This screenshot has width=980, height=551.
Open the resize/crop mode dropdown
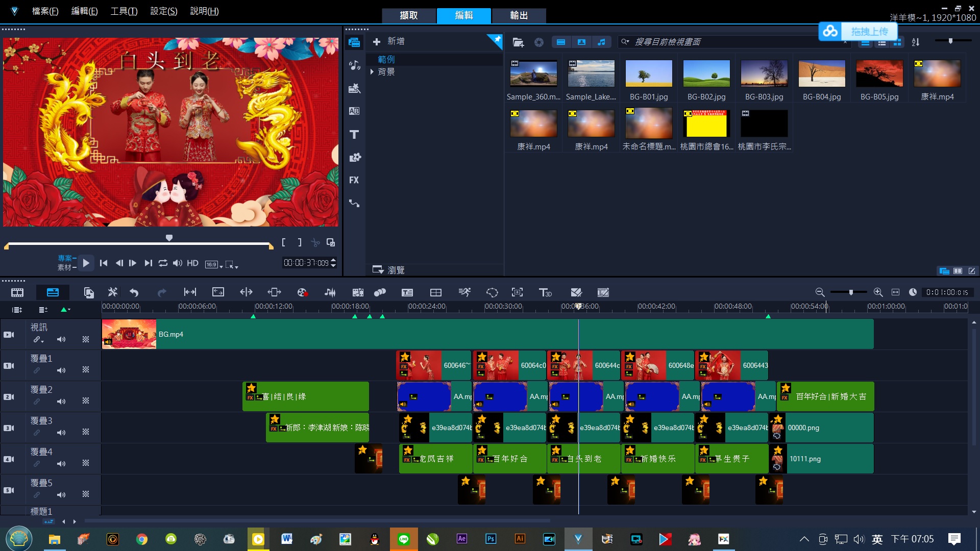click(232, 264)
